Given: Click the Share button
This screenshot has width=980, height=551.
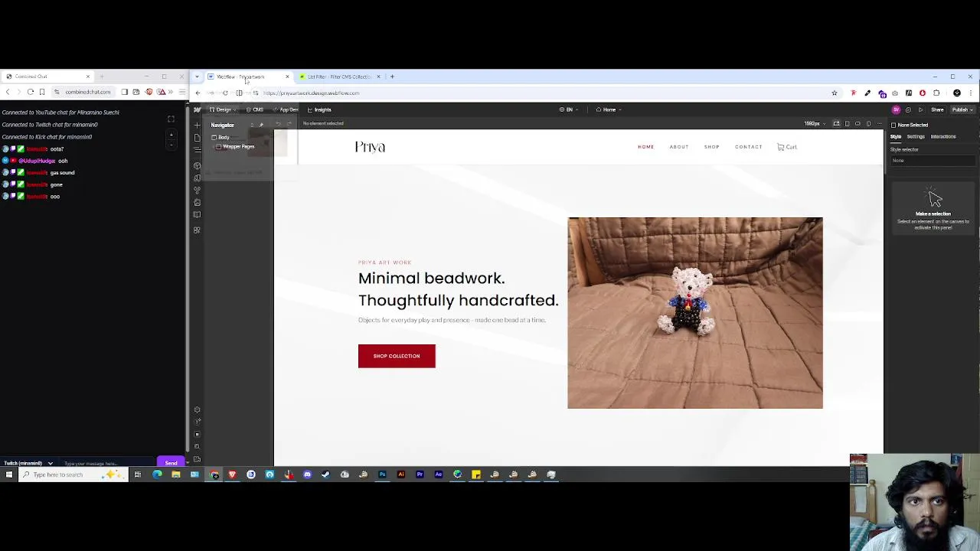Looking at the screenshot, I should click(x=937, y=109).
